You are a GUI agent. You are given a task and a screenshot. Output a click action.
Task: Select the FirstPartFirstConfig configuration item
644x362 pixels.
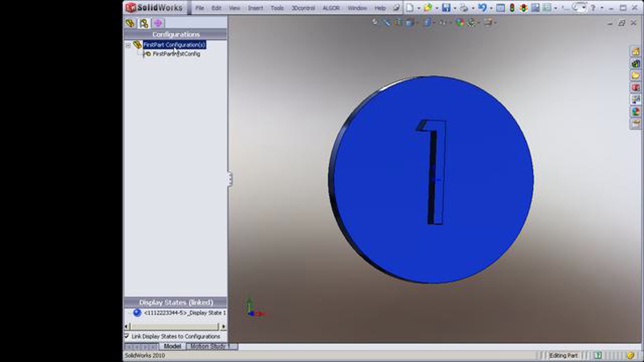(176, 54)
